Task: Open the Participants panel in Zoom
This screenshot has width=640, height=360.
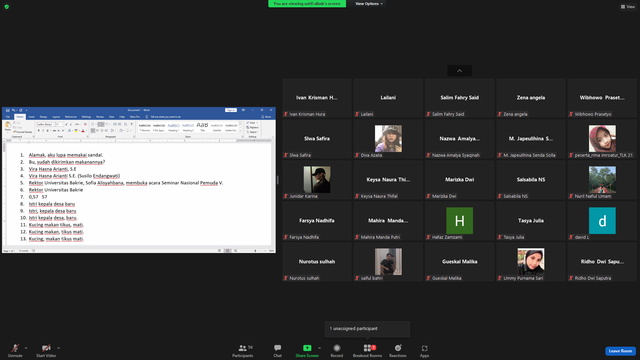Action: (242, 350)
